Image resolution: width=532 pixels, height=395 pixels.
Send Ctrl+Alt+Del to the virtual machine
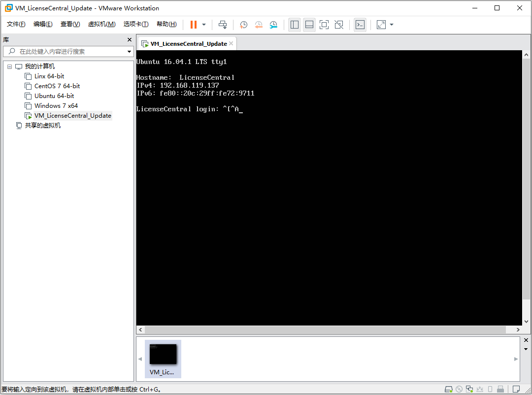click(223, 25)
